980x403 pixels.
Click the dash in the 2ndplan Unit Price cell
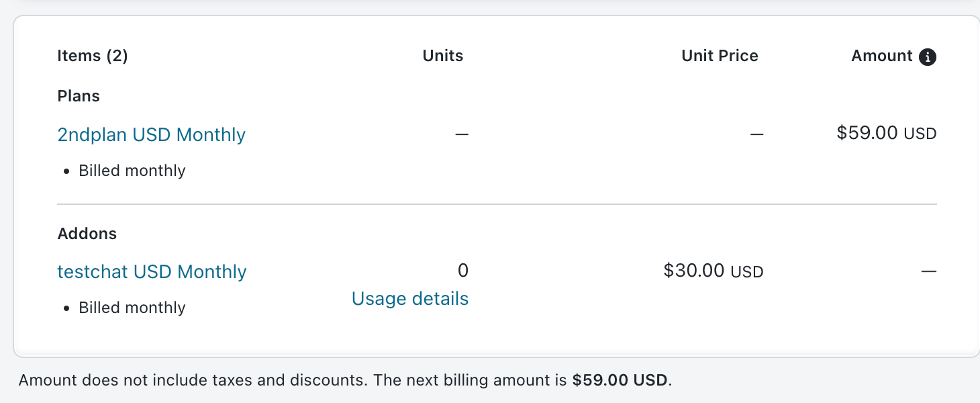tap(756, 134)
